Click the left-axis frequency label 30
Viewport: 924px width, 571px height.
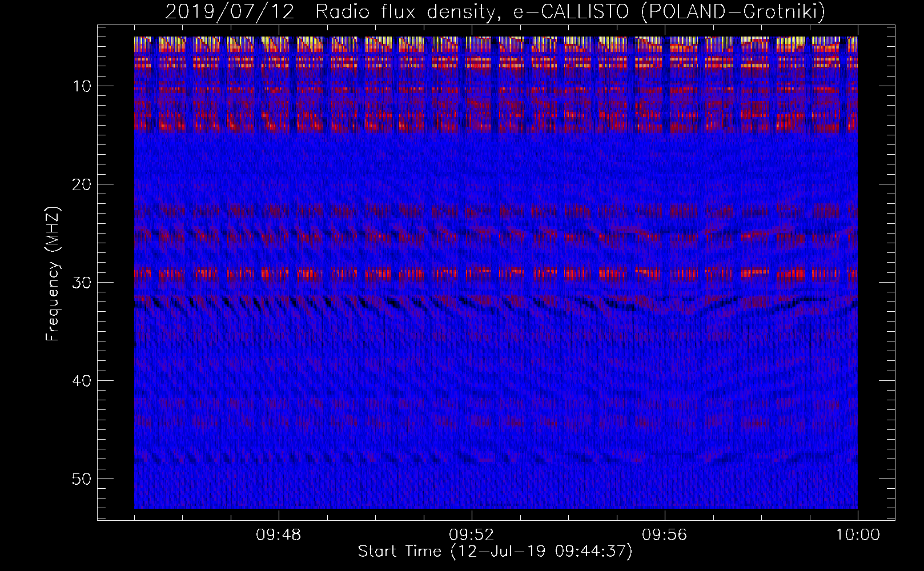click(82, 283)
